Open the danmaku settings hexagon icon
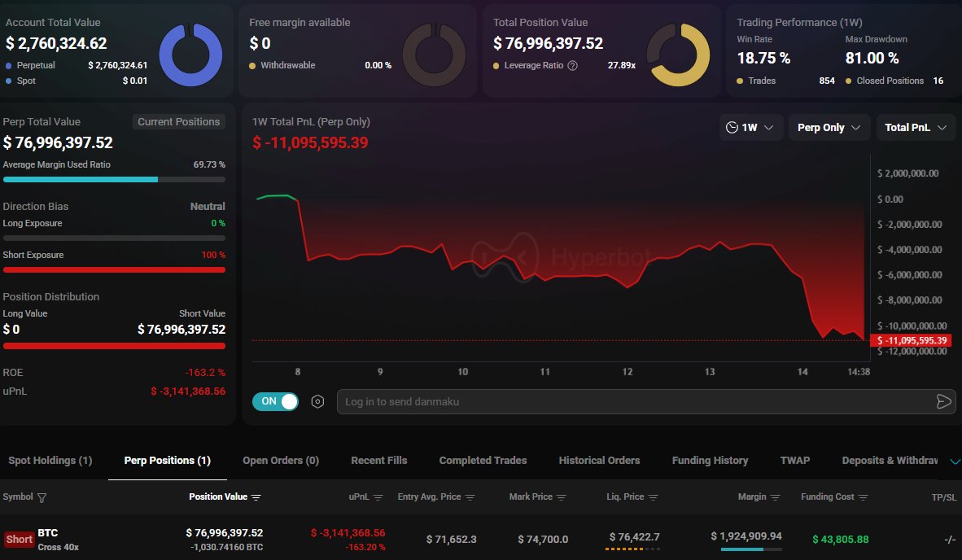This screenshot has width=962, height=560. tap(317, 402)
